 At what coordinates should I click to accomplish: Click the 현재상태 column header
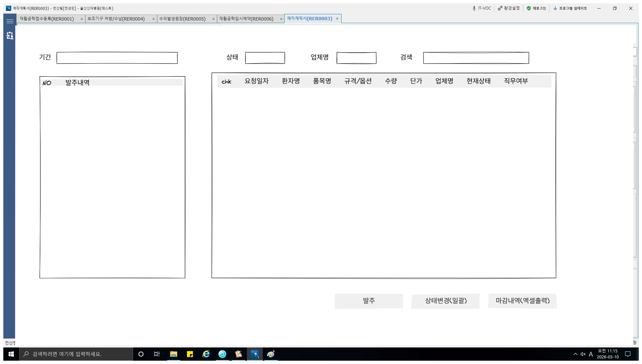[479, 81]
